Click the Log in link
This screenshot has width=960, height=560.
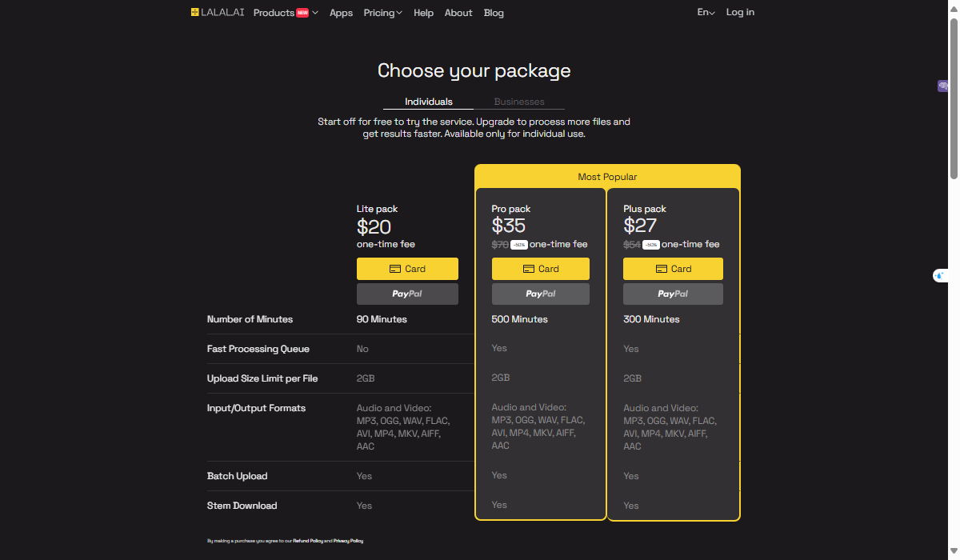click(x=740, y=12)
